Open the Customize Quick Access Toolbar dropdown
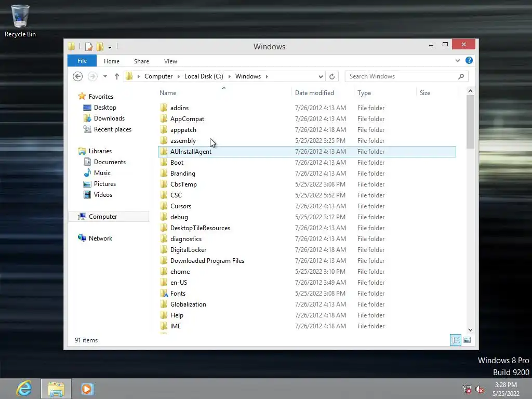 (110, 47)
